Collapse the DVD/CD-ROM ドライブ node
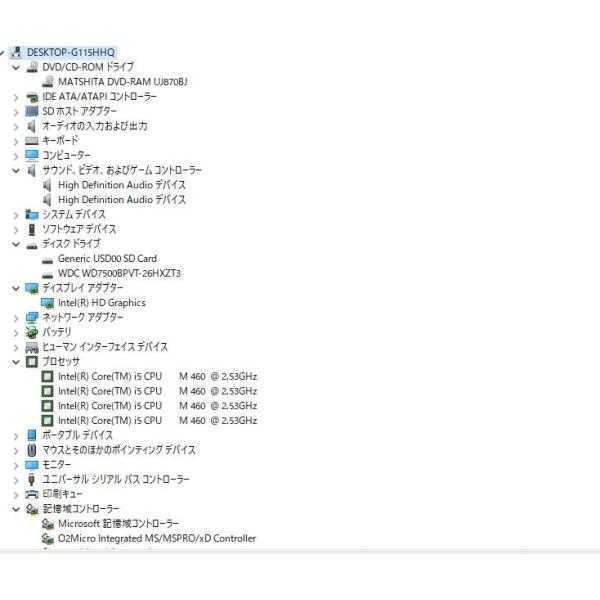This screenshot has width=600, height=600. click(16, 67)
